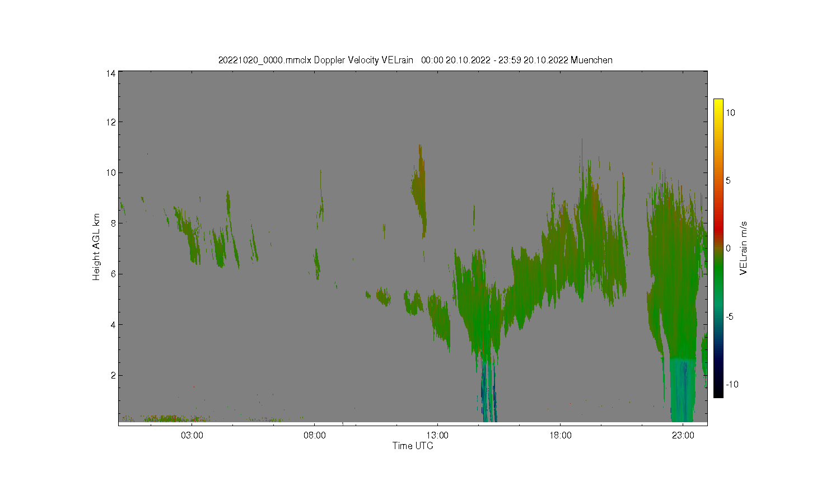This screenshot has width=840, height=504.
Task: Click the height tick label '2'
Action: tap(113, 375)
